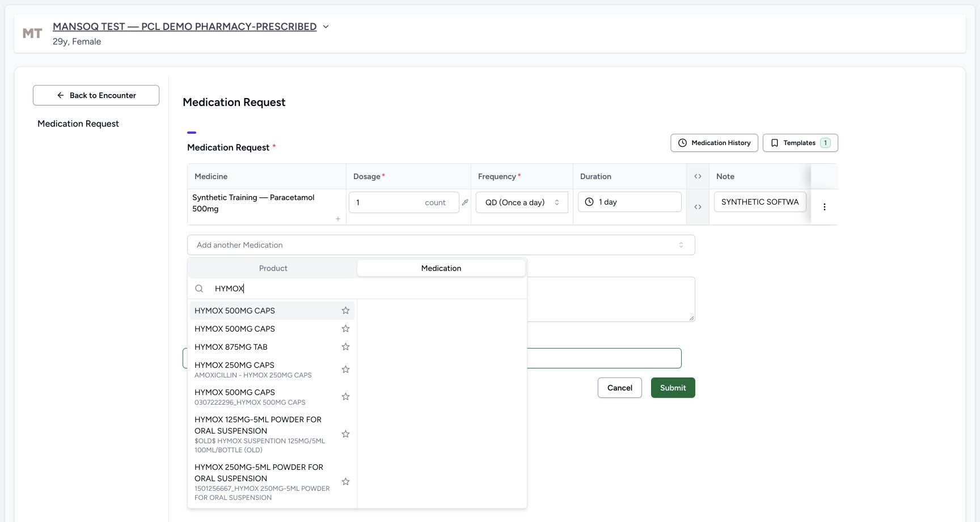The height and width of the screenshot is (522, 980).
Task: Click the plus icon under Paracetamol 500mg
Action: coord(338,219)
